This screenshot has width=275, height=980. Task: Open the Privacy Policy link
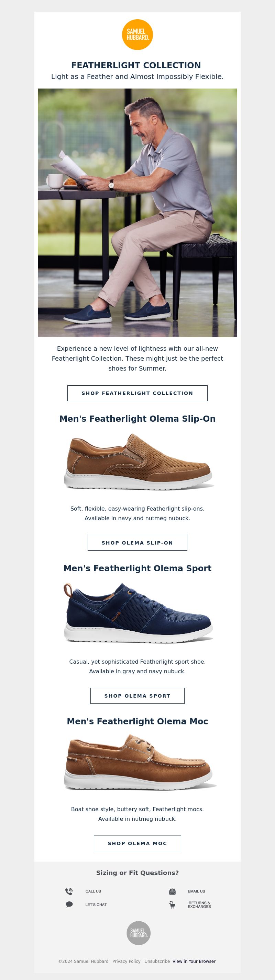click(x=126, y=961)
